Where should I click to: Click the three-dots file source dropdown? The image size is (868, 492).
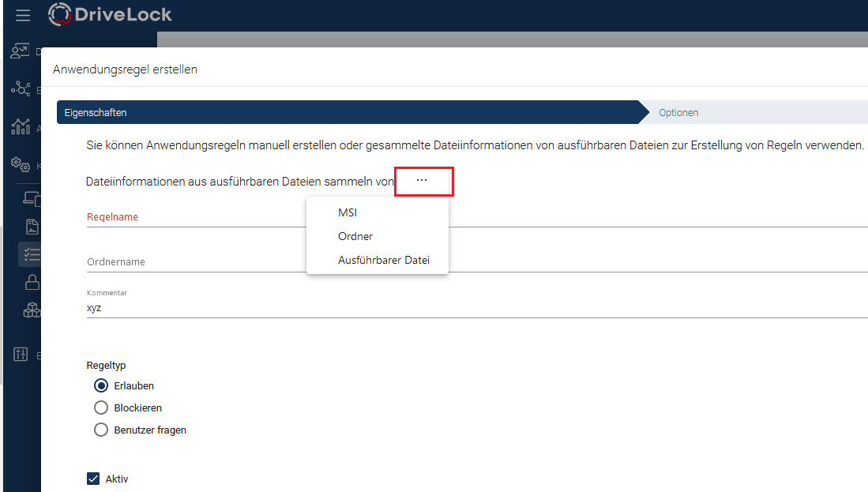pos(422,181)
